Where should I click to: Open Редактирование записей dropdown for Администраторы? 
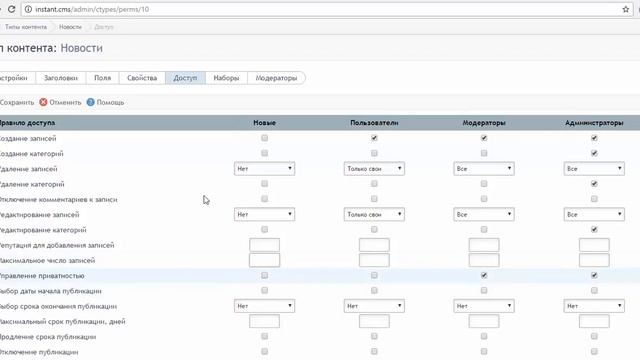point(594,214)
